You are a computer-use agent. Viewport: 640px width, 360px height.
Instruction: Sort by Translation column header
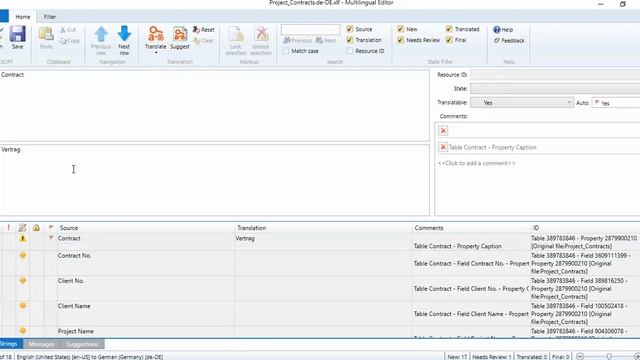pyautogui.click(x=324, y=228)
